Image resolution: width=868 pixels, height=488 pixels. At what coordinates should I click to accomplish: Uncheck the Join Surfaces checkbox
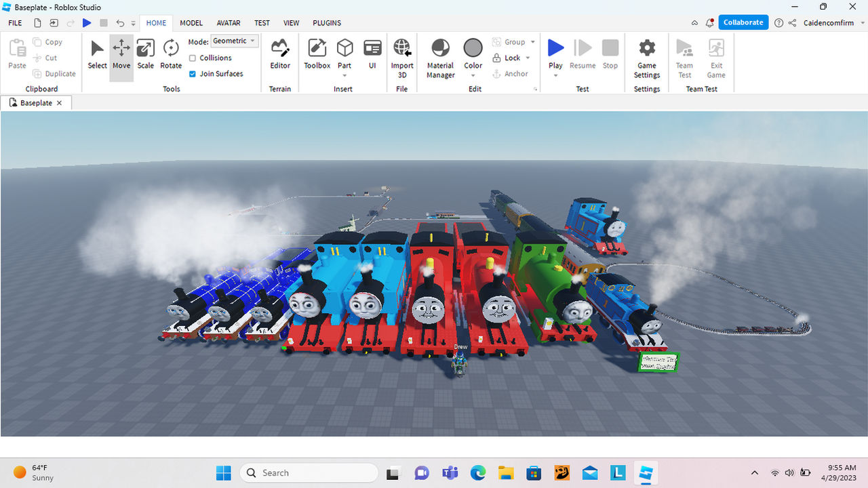pos(193,74)
